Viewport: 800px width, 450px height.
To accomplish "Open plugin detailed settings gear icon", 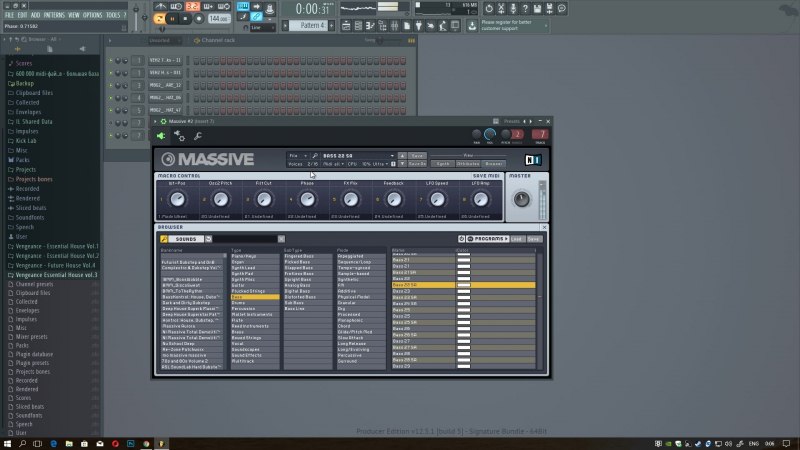I will (179, 136).
